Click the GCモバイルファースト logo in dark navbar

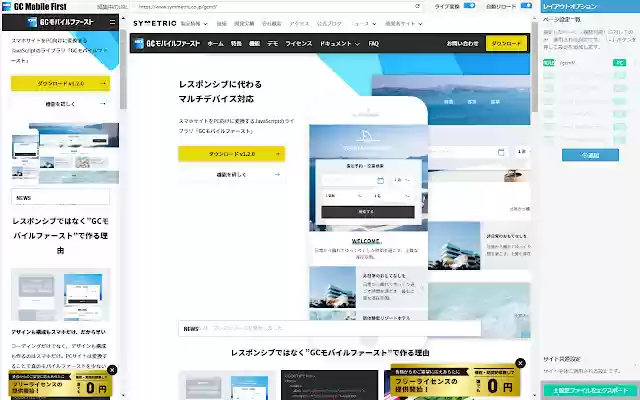167,43
